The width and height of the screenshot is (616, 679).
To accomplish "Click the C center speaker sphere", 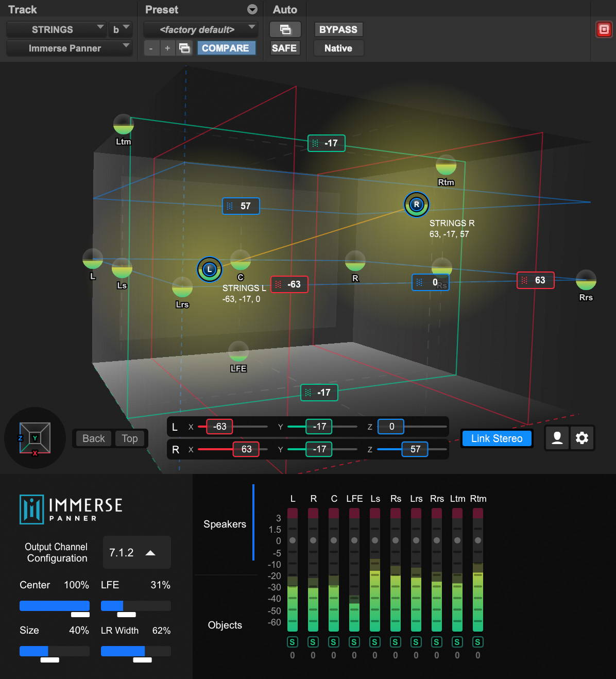I will coord(241,260).
